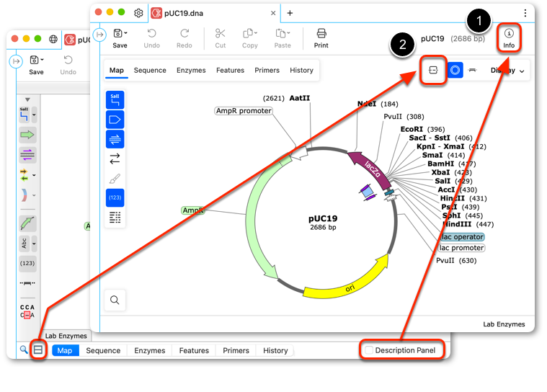Screen dimensions: 547x392
Task: Expand the Abc dropdown in back window
Action: coord(34,244)
